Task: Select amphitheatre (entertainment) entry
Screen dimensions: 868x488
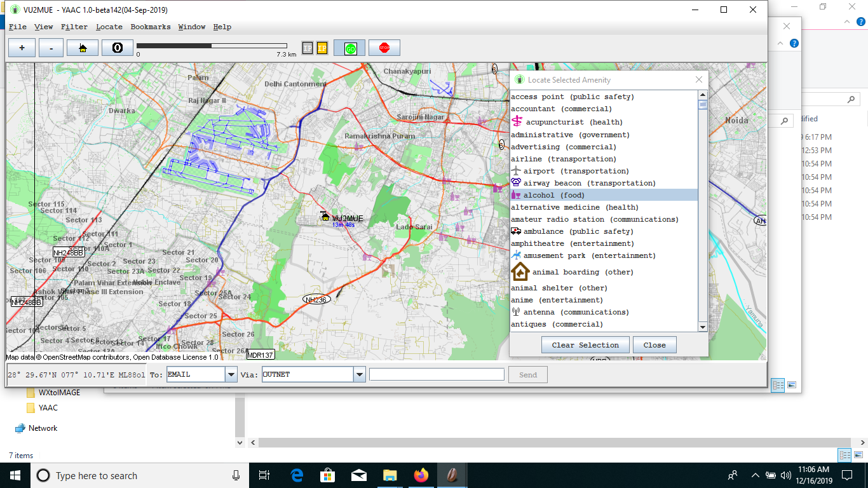Action: (604, 243)
